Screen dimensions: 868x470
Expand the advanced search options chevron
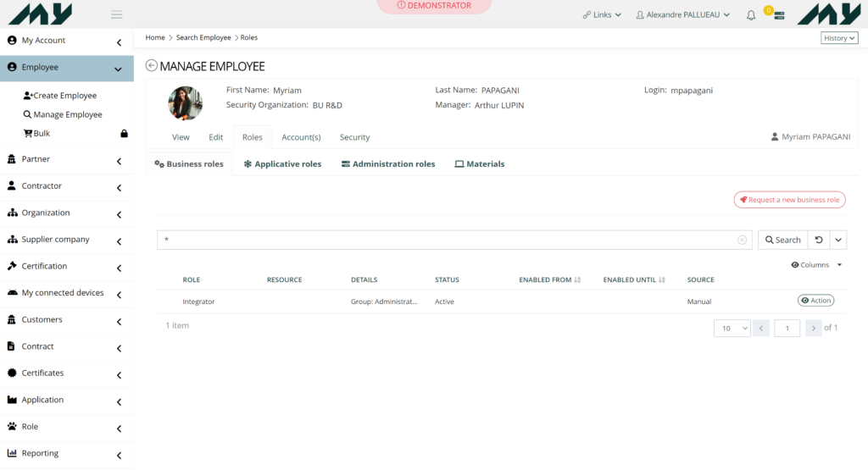point(838,241)
